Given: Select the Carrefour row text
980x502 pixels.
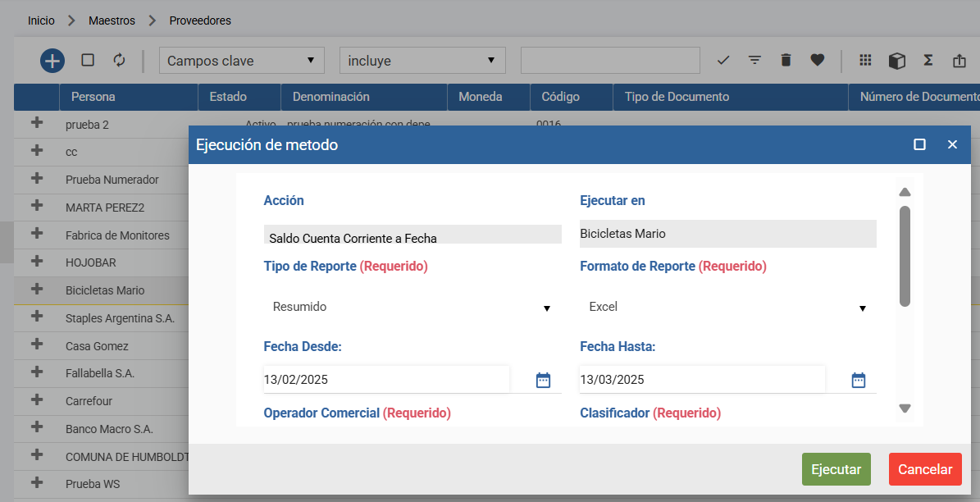Looking at the screenshot, I should click(x=89, y=401).
